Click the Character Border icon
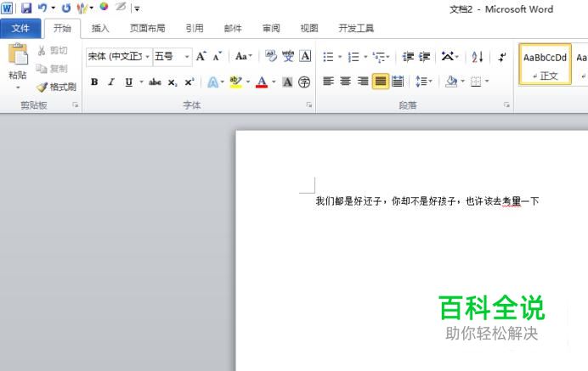Screen dimensions: 588x371 click(305, 56)
